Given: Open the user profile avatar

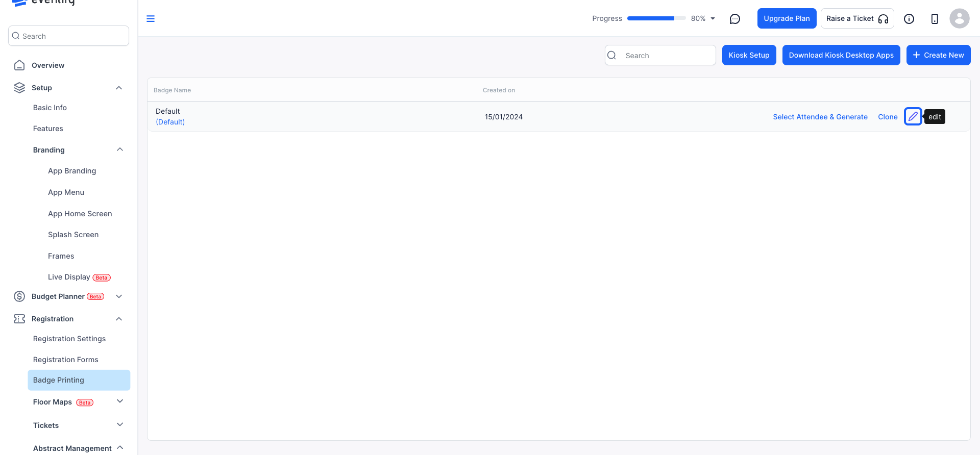Looking at the screenshot, I should coord(960,18).
